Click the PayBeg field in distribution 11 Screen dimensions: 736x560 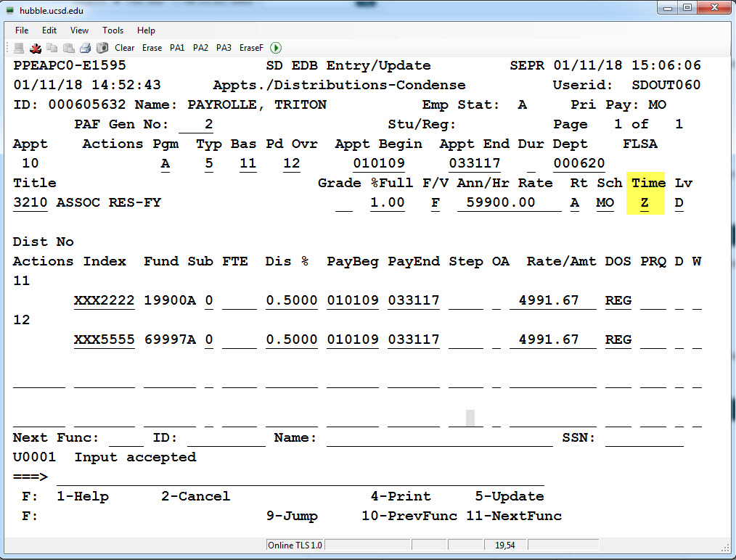pos(353,300)
